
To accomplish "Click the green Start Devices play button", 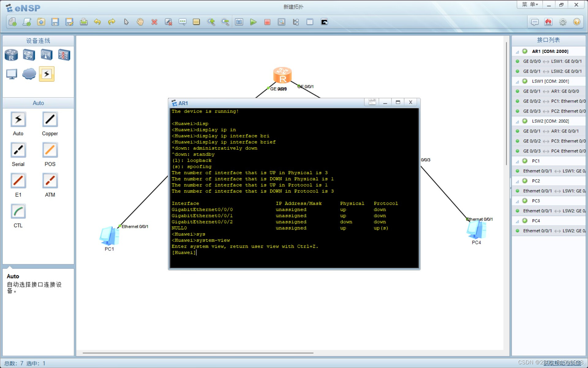I will click(253, 22).
